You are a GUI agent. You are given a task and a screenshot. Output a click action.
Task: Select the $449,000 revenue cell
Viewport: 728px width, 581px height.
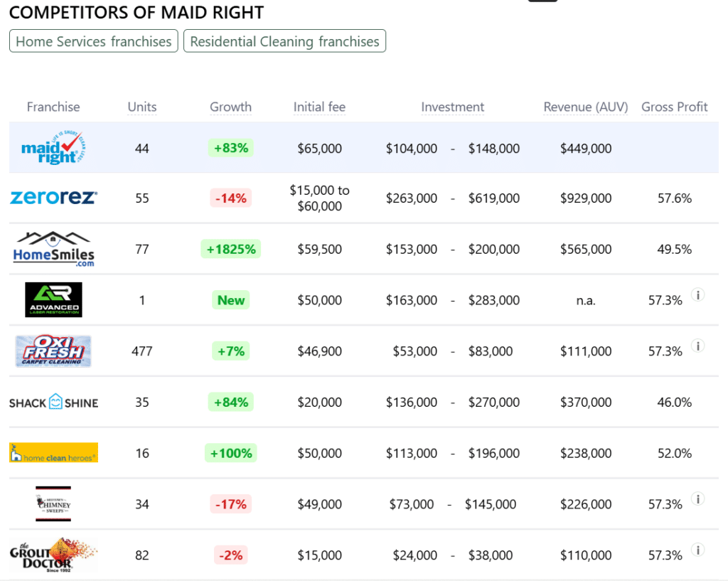coord(586,149)
